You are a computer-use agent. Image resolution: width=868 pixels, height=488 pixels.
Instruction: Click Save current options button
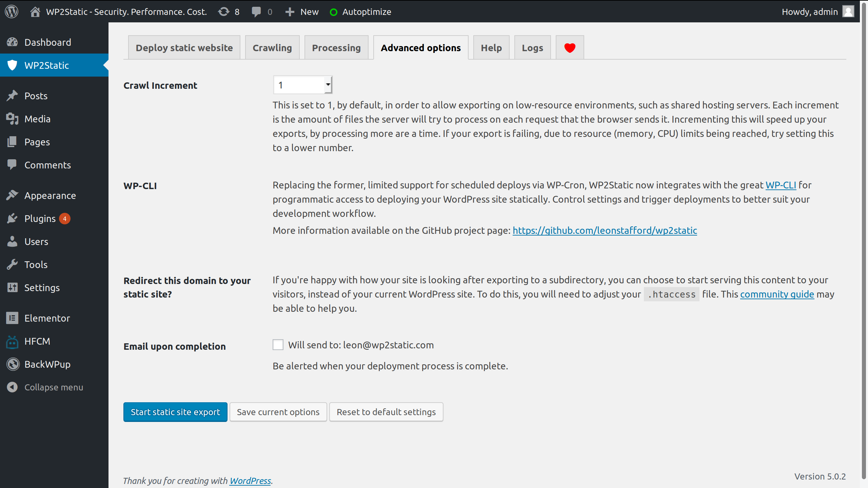(278, 412)
